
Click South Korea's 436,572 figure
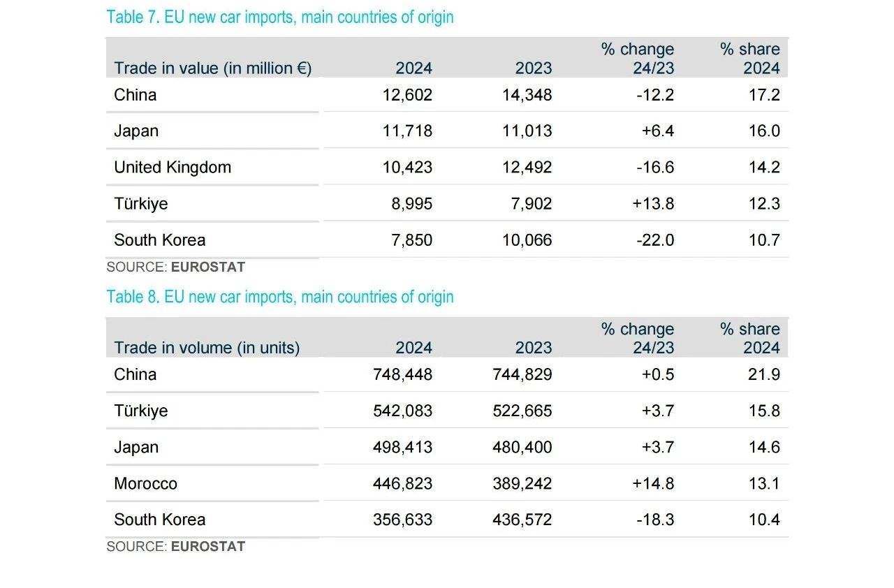pyautogui.click(x=522, y=520)
